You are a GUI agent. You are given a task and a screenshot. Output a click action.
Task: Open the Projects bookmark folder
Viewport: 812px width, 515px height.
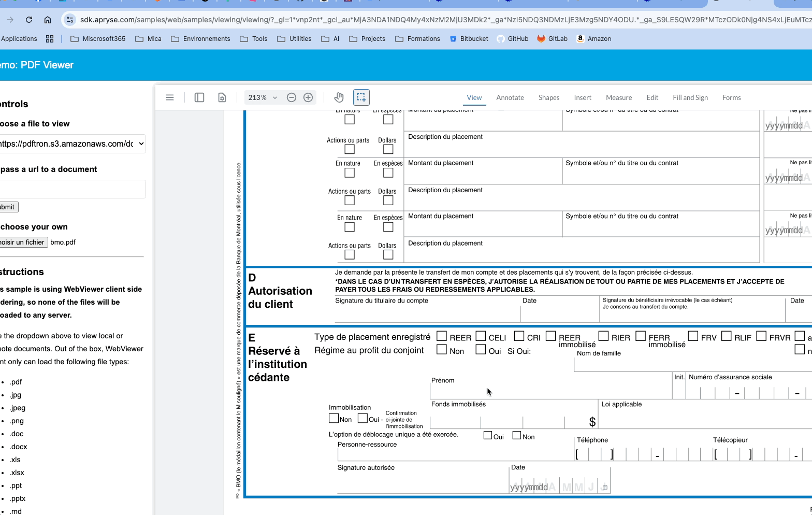point(367,39)
